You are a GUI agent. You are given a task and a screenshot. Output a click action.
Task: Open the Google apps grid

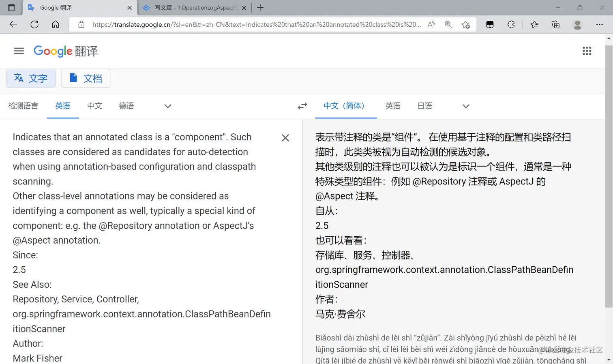point(587,51)
